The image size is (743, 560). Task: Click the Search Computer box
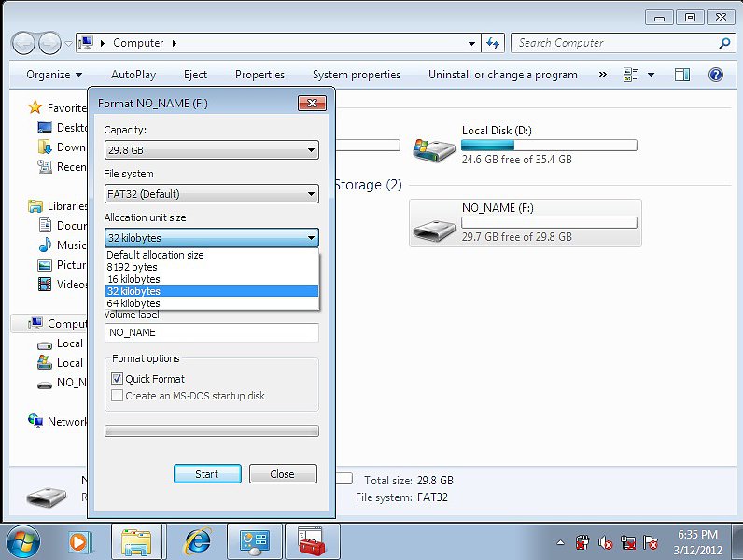614,43
